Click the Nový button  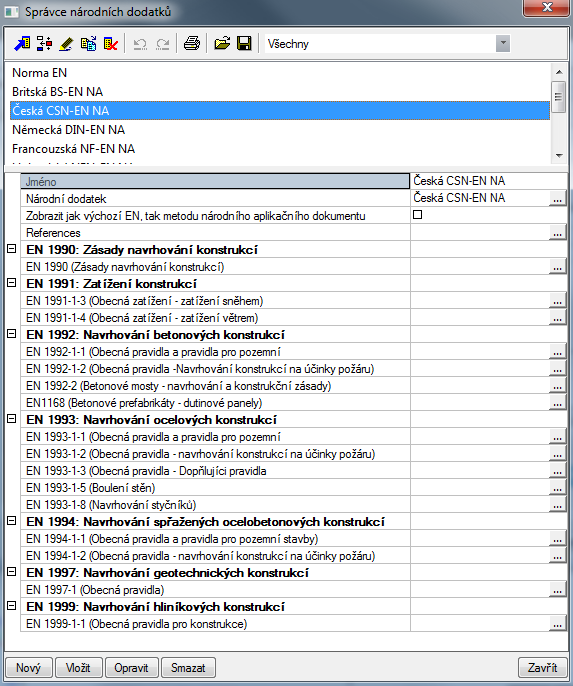pyautogui.click(x=28, y=668)
